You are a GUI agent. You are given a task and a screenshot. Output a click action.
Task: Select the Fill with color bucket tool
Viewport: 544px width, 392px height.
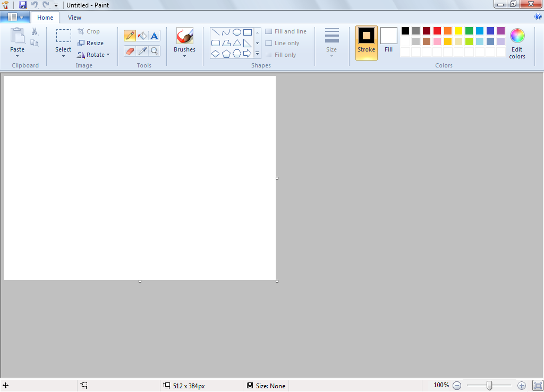point(142,36)
